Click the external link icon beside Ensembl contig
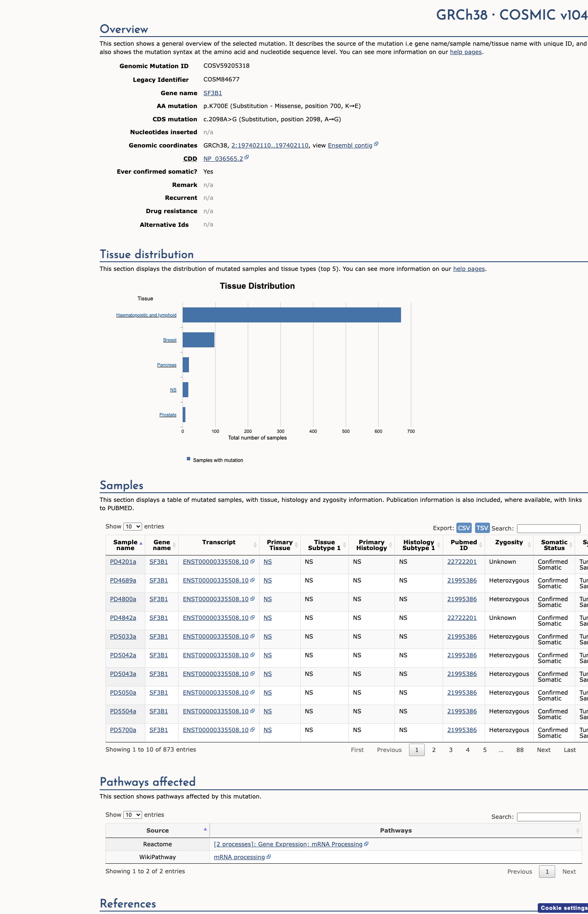 point(376,144)
